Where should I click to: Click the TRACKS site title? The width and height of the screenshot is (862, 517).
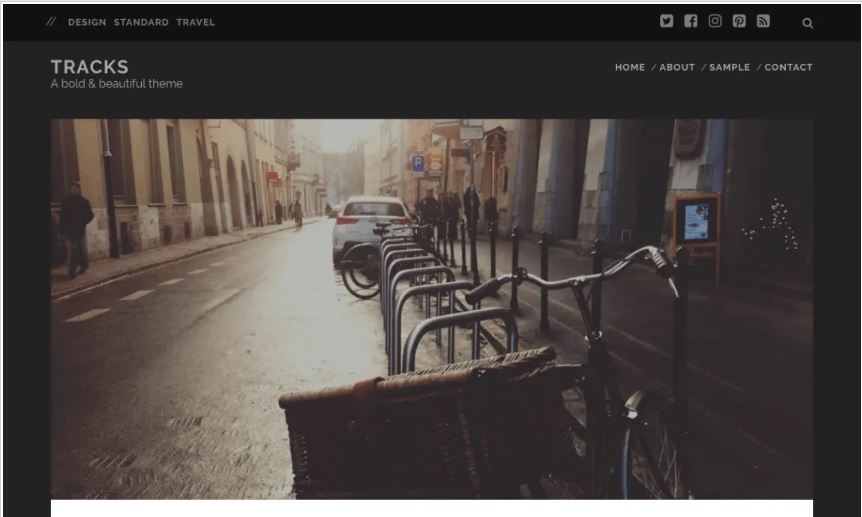[90, 67]
